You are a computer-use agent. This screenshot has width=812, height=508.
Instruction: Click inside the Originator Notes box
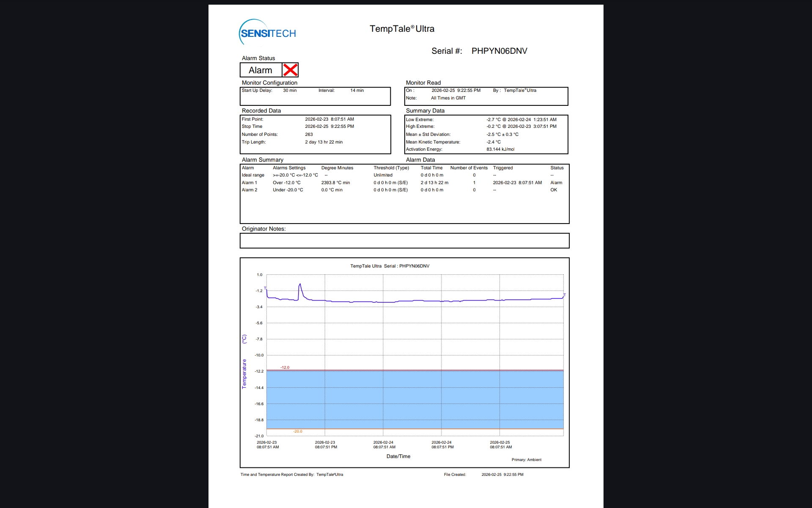[x=404, y=241]
